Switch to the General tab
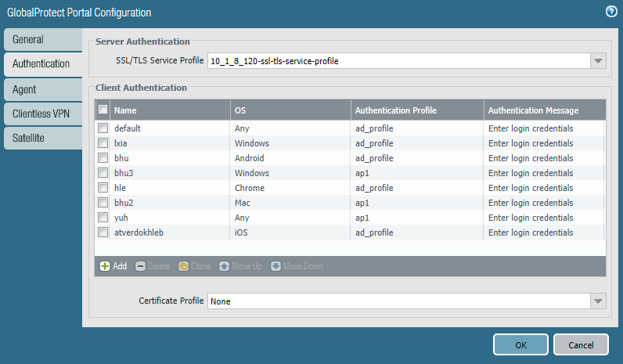This screenshot has width=623, height=364. (x=43, y=39)
